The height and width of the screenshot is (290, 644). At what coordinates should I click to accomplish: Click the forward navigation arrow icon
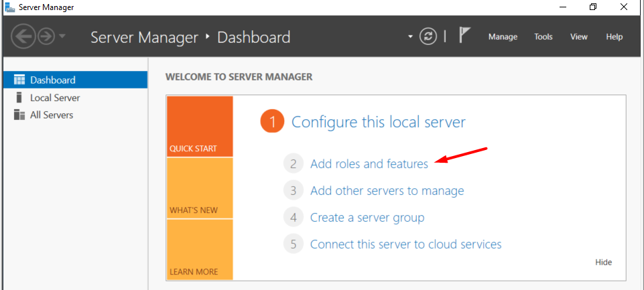[x=46, y=37]
